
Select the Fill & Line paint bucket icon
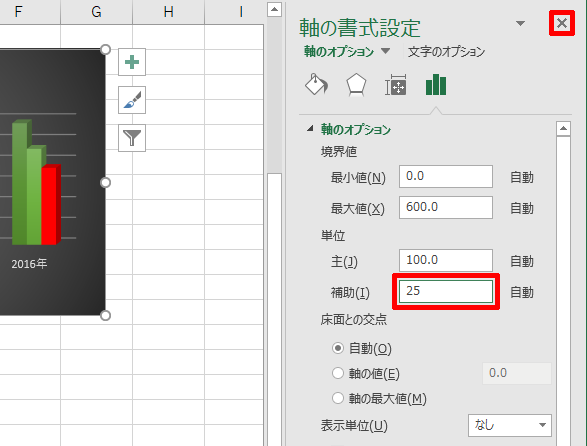(x=316, y=85)
